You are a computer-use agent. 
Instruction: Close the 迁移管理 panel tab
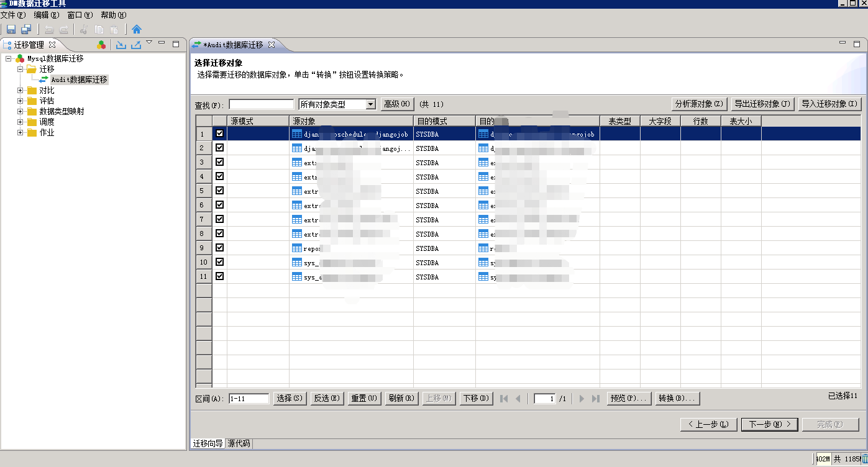(52, 45)
